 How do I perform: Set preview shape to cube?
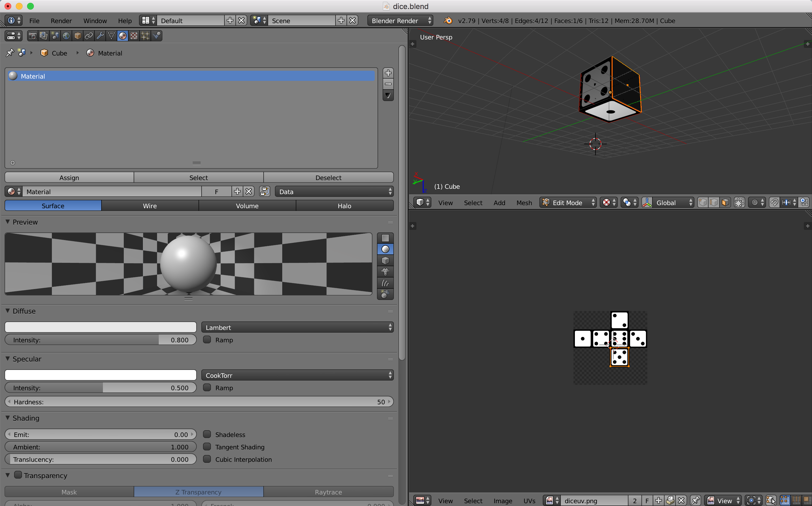(385, 260)
